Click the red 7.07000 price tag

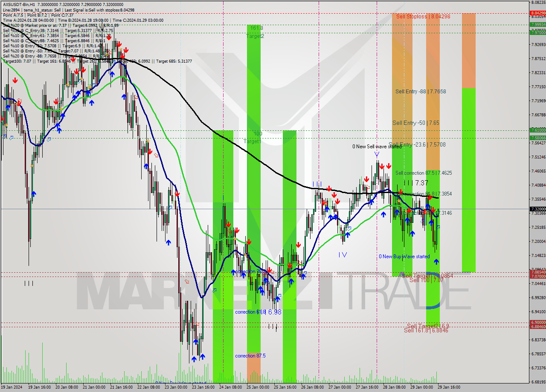pyautogui.click(x=537, y=276)
